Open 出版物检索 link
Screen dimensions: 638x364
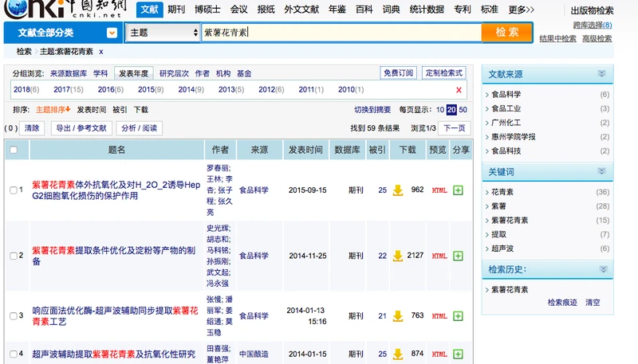pyautogui.click(x=592, y=10)
